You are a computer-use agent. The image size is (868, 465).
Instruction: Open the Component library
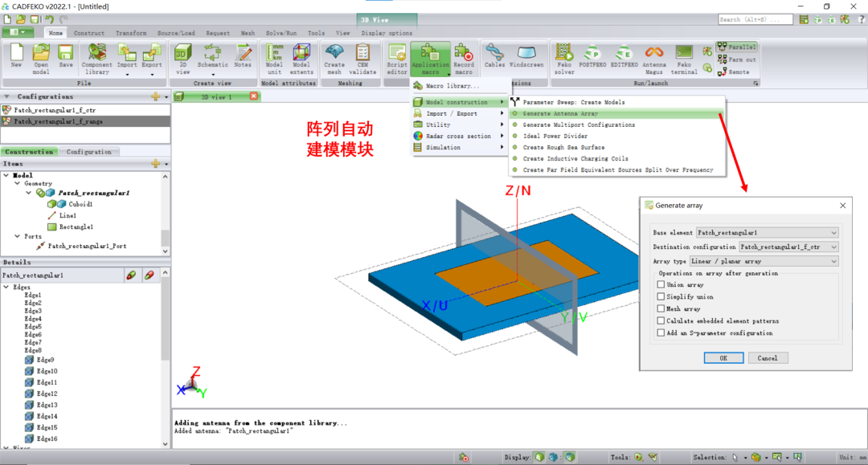97,59
